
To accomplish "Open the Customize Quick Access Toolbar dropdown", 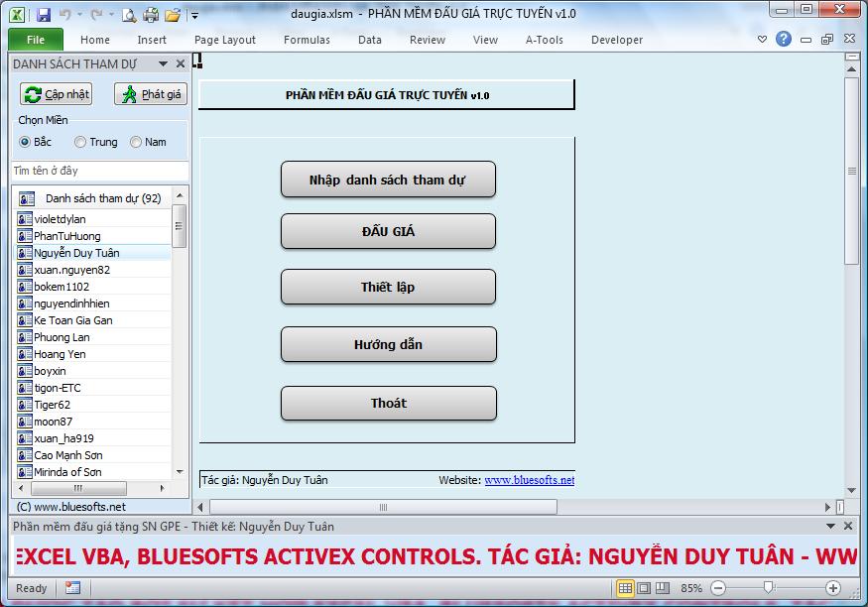I will tap(194, 16).
